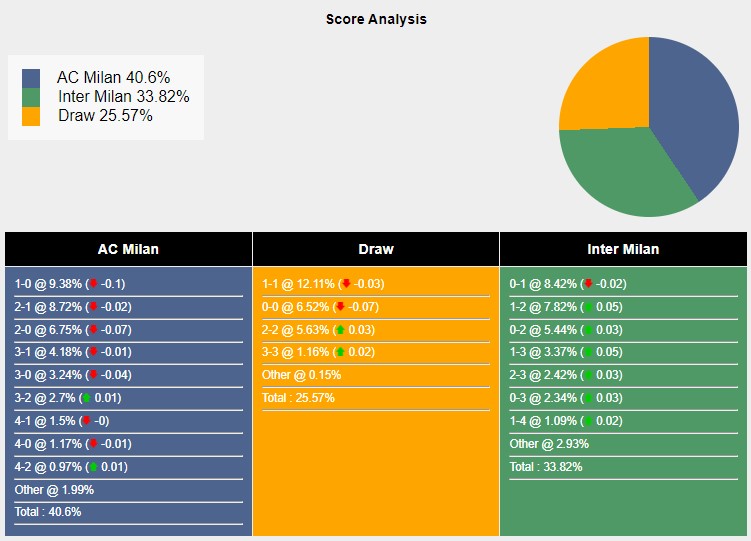Click the green up arrow in the 0-3 row
This screenshot has height=541, width=751.
point(588,397)
